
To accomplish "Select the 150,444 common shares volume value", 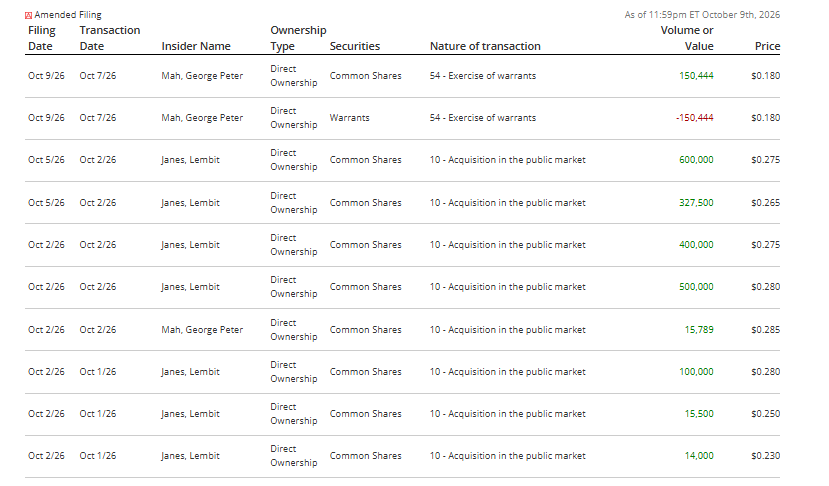I will [696, 76].
